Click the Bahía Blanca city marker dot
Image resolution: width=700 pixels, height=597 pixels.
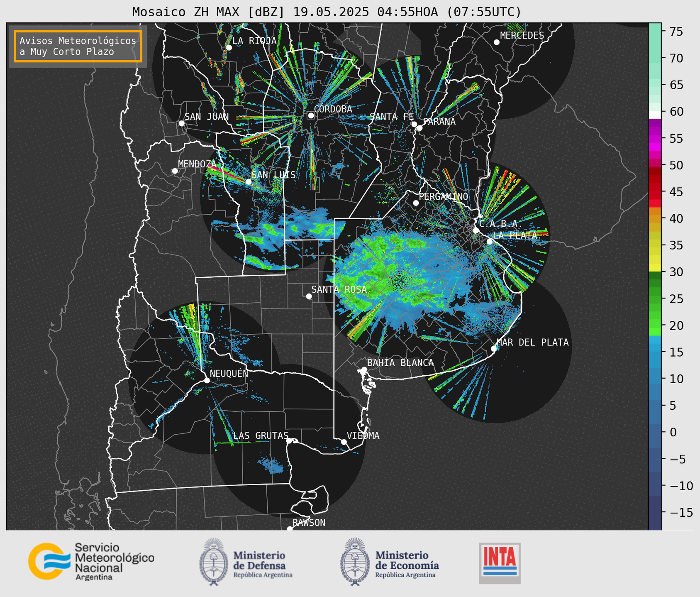[364, 369]
